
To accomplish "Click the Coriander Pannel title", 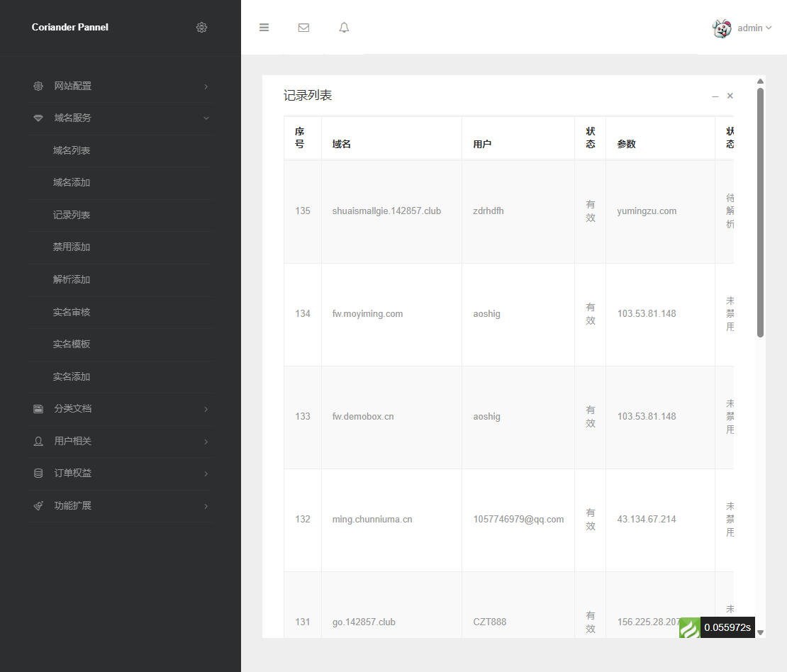I will pyautogui.click(x=70, y=28).
